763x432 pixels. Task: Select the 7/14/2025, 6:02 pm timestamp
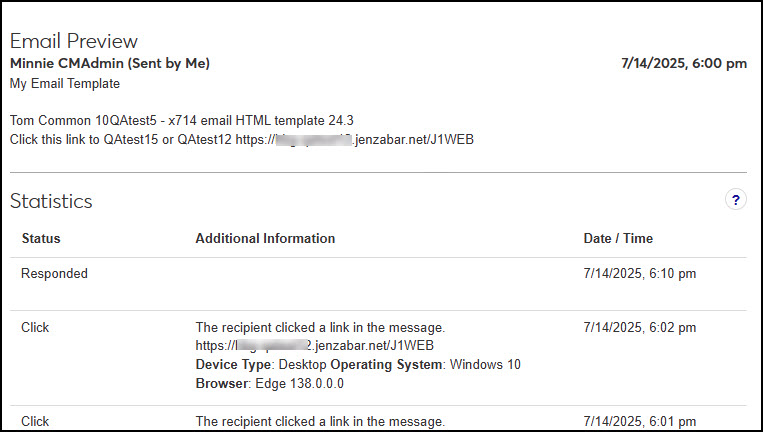[639, 327]
